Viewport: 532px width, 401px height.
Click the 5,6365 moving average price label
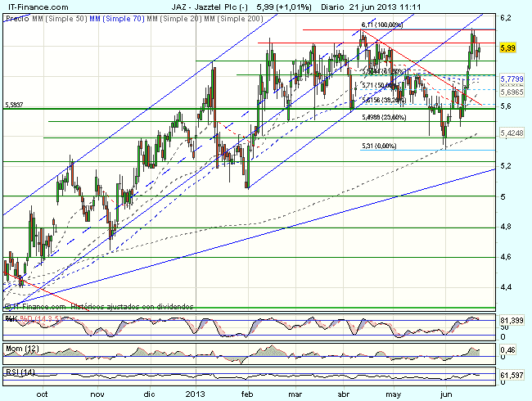click(x=512, y=92)
